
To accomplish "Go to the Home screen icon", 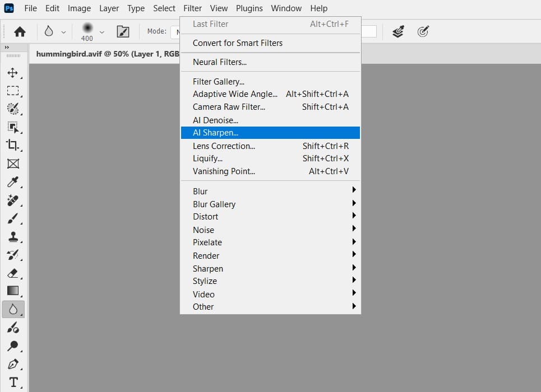I will 20,32.
